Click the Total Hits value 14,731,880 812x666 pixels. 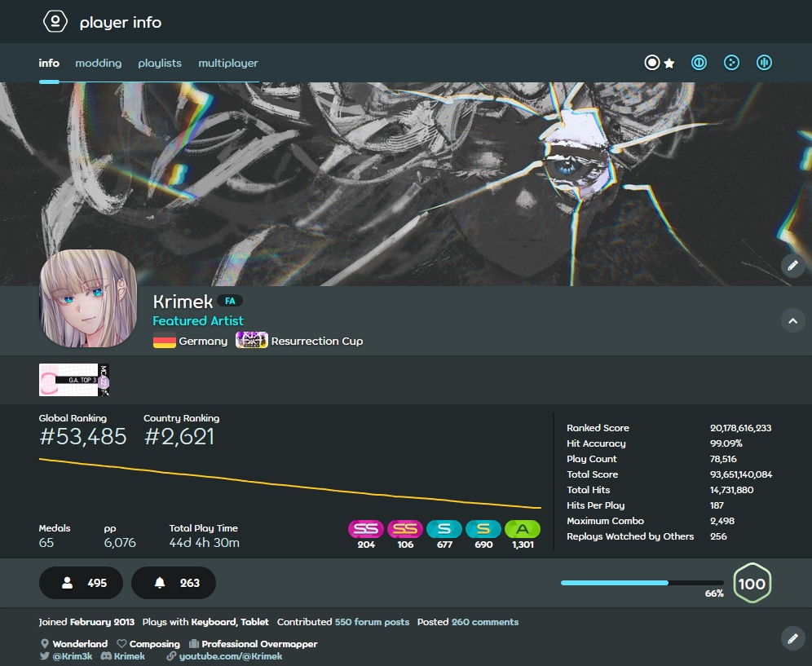[732, 490]
